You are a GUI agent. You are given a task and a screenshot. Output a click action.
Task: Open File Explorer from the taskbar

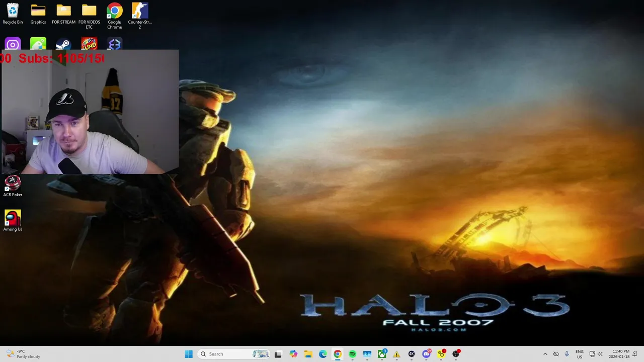click(308, 354)
